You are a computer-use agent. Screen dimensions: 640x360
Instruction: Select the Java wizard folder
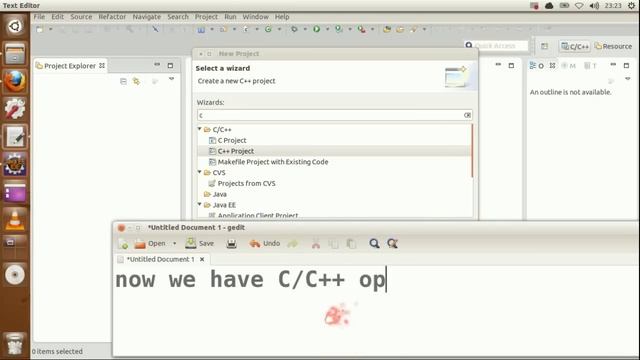coord(220,194)
